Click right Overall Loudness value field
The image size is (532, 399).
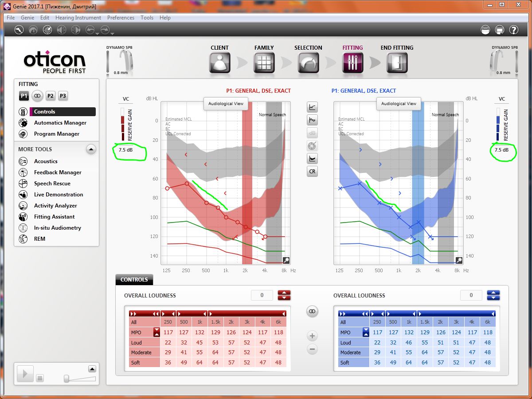coord(471,295)
